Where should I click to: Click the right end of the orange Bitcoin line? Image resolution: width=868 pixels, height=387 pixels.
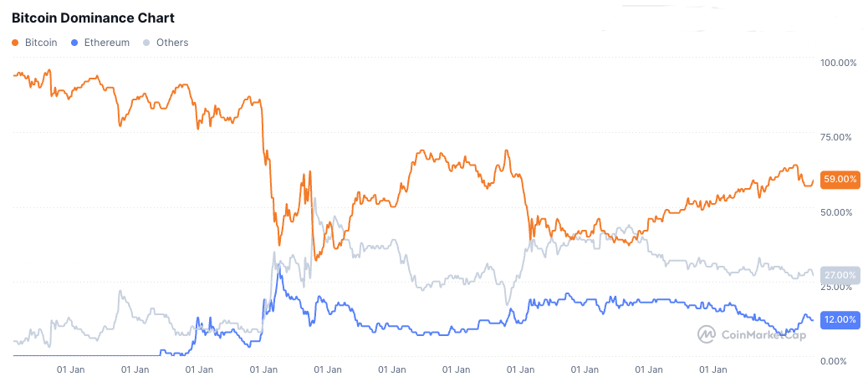813,180
